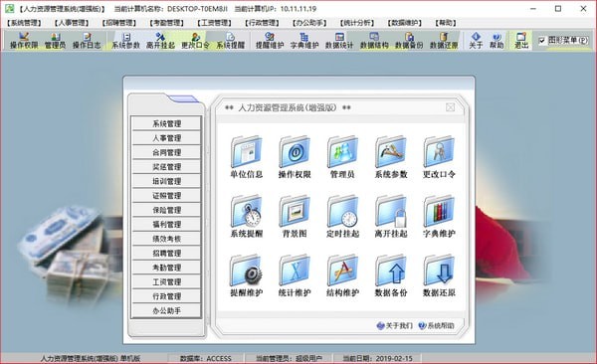Image resolution: width=597 pixels, height=364 pixels.
Task: Open 离开挂起 icon in the main panel
Action: click(391, 216)
